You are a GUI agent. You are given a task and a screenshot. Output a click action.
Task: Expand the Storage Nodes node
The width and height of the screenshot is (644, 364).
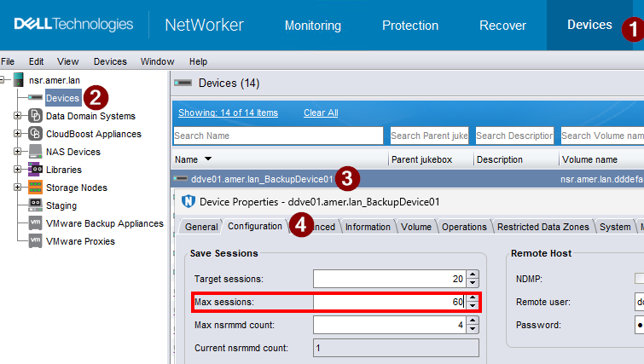tap(17, 188)
